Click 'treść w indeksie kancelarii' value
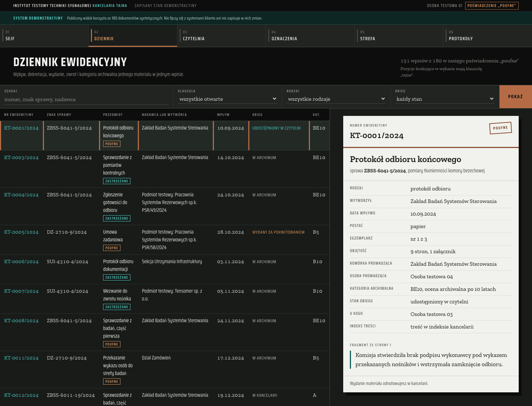532x406 pixels. tap(442, 327)
